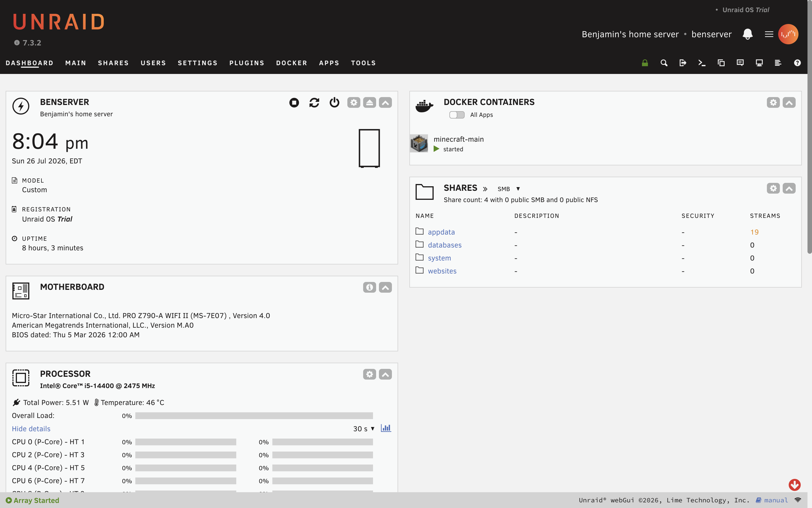This screenshot has height=508, width=812.
Task: Click the minecraft-main container icon
Action: click(x=419, y=143)
